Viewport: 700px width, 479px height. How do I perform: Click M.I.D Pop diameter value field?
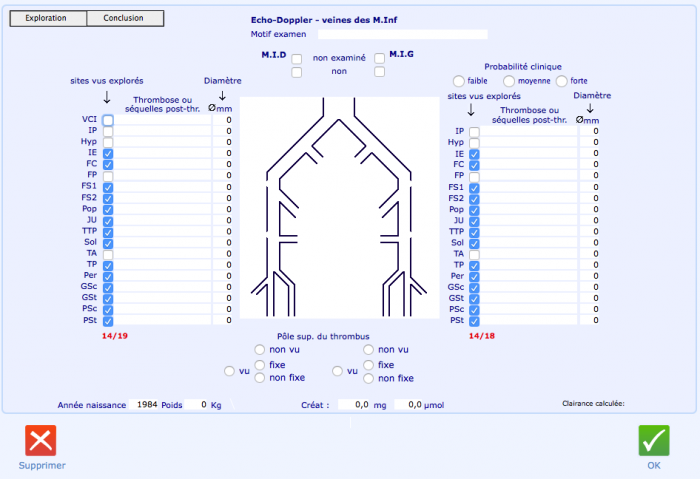[223, 209]
